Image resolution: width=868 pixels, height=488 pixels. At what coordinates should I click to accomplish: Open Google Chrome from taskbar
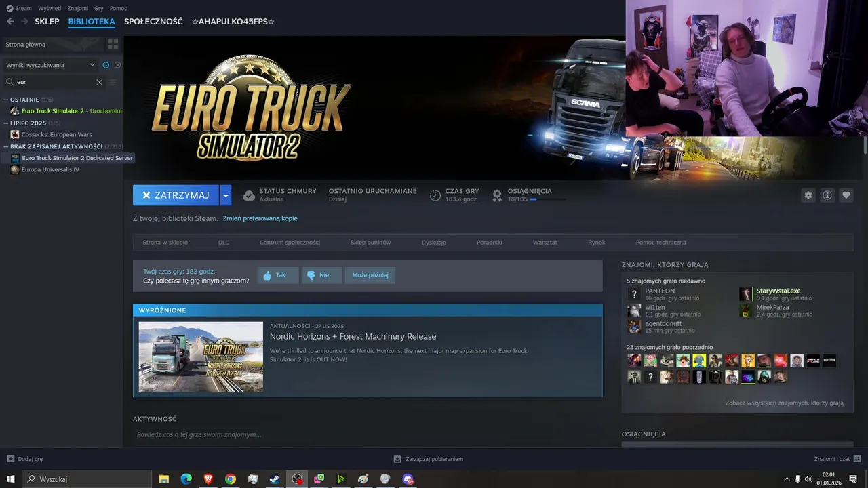[231, 479]
